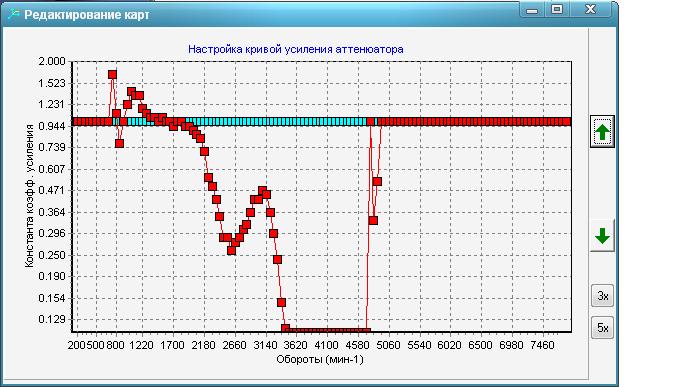Select the highest curve point near 800 rpm
Viewport: 683px width, 387px height.
point(112,75)
